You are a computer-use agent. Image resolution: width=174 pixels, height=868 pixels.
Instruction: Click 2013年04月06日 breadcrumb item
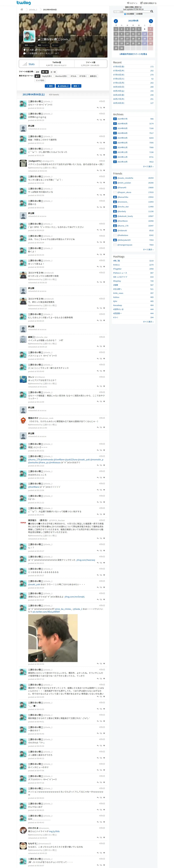pos(50,9)
